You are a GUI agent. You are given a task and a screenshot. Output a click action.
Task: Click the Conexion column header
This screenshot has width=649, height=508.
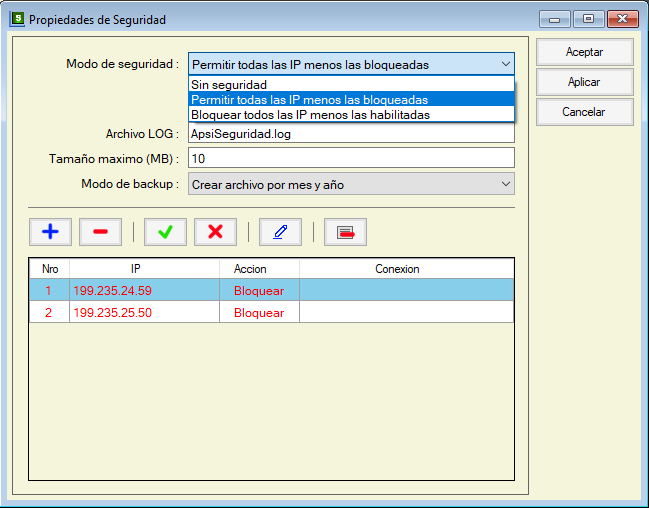click(x=397, y=269)
